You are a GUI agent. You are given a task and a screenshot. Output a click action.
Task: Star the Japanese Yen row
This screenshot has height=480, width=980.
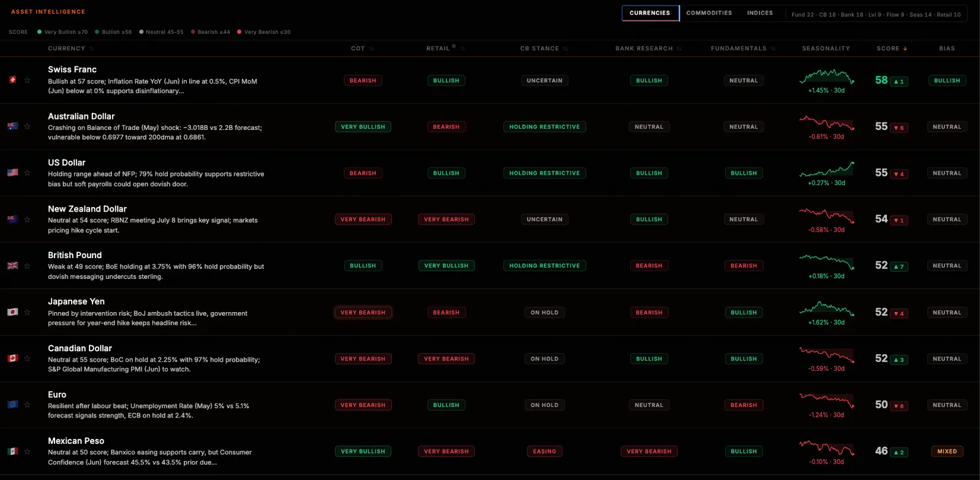click(27, 312)
